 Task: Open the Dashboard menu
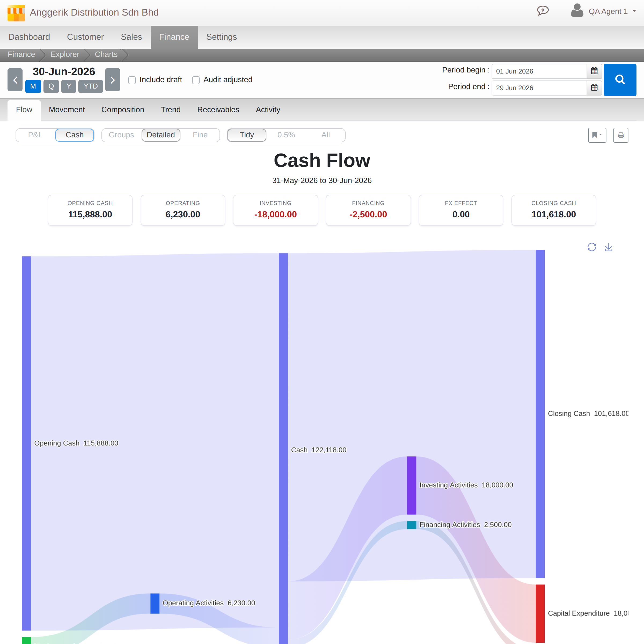point(29,37)
